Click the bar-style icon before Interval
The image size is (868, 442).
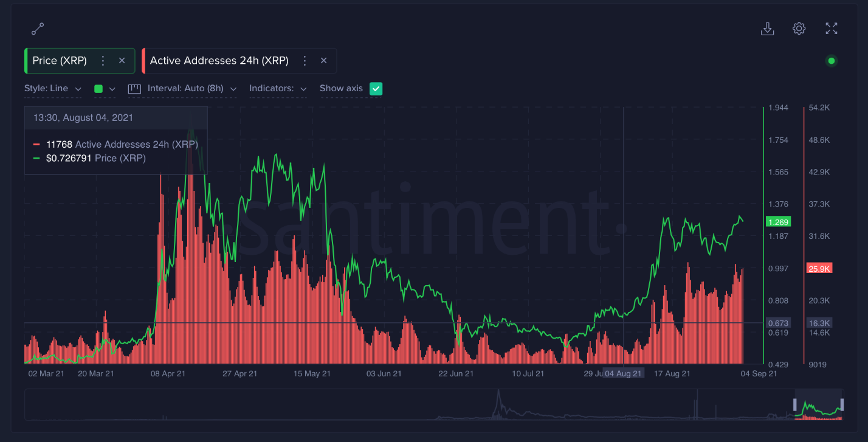133,88
